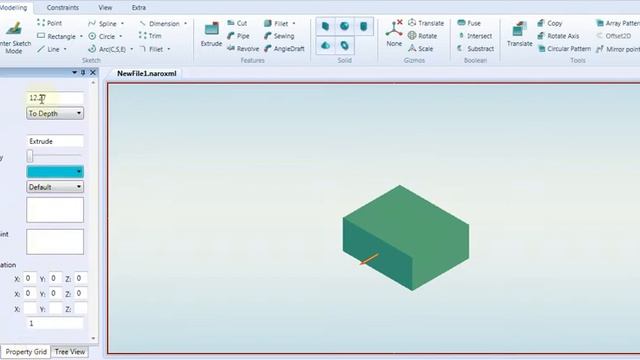The image size is (640, 360).
Task: Click the Copy tool
Action: (x=550, y=23)
